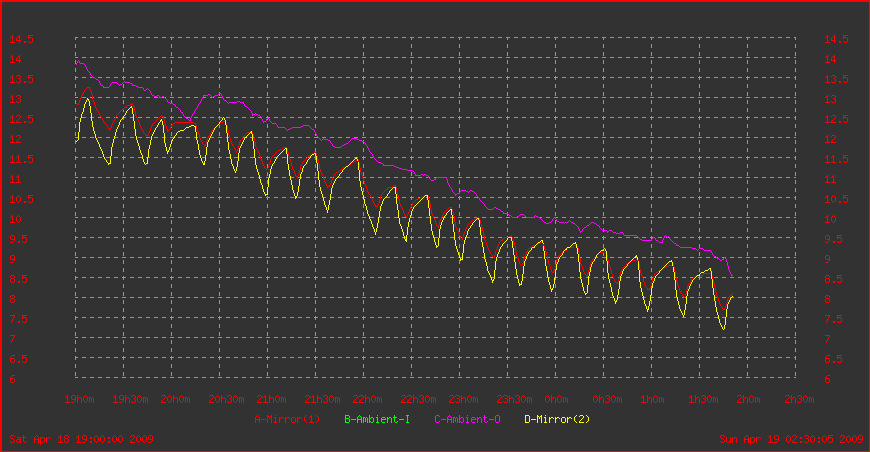The height and width of the screenshot is (452, 870).
Task: Click the 20h0m time axis label
Action: pyautogui.click(x=175, y=399)
